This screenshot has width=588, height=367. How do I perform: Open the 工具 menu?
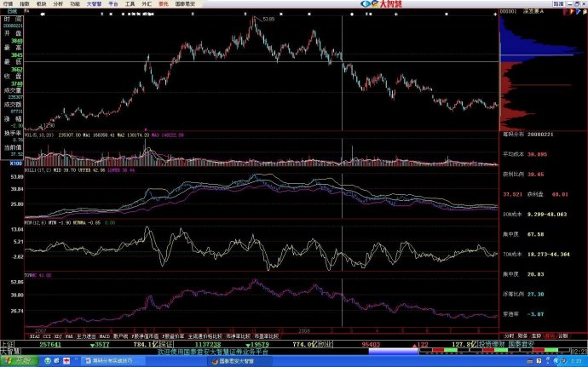(x=130, y=3)
